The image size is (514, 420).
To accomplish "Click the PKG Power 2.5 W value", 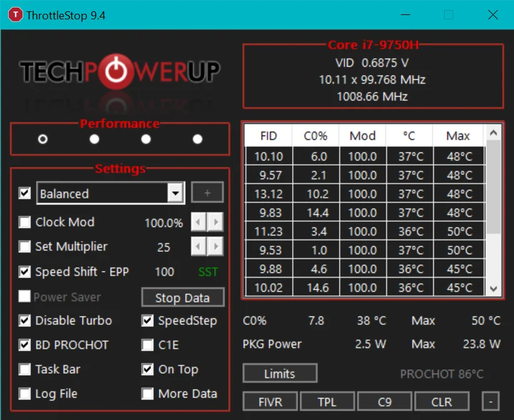I will (370, 344).
